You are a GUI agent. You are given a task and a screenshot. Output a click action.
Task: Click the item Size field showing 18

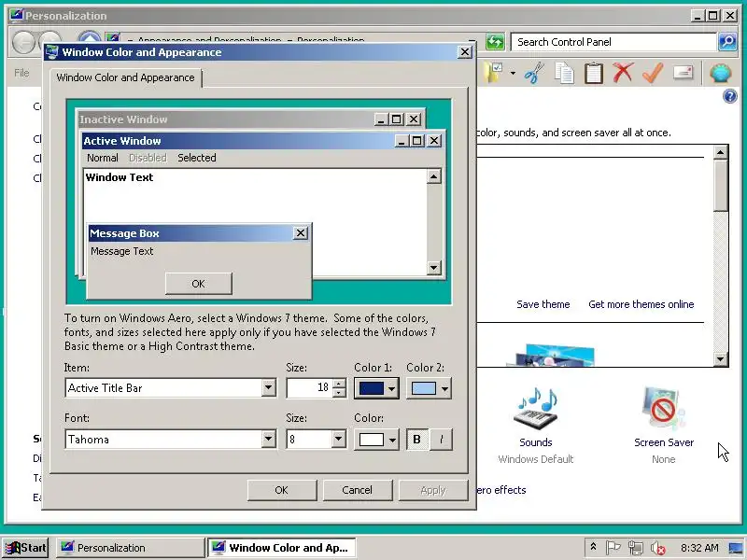click(x=309, y=387)
